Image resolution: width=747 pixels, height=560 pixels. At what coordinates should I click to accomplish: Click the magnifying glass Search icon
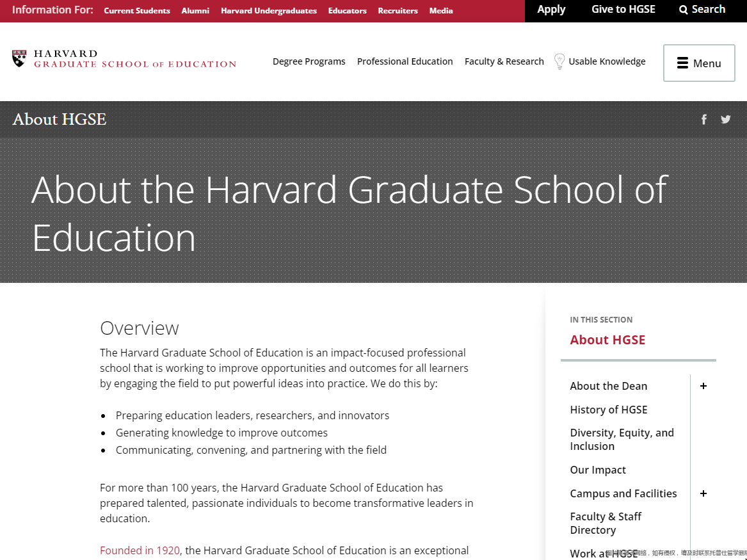pyautogui.click(x=684, y=10)
